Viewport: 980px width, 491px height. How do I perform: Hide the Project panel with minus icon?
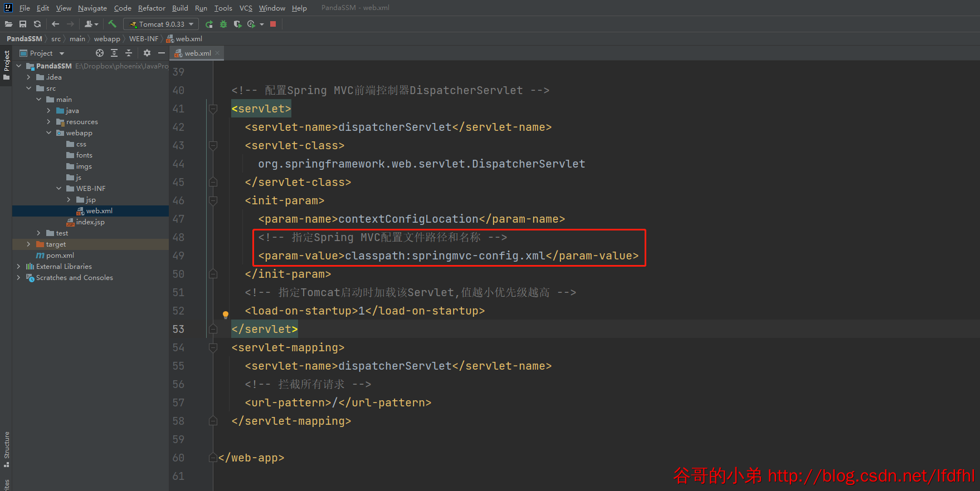(x=162, y=53)
